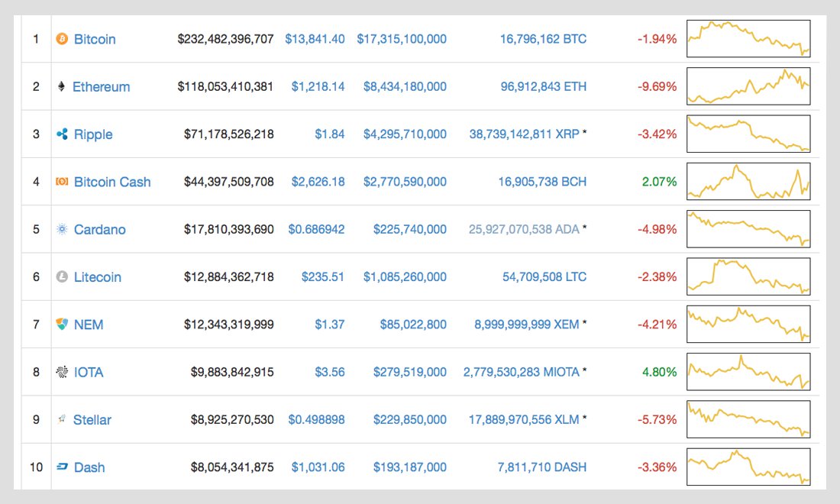Viewport: 840px width, 504px height.
Task: Click supply 2,779,530,283 MIOTA
Action: tap(522, 372)
